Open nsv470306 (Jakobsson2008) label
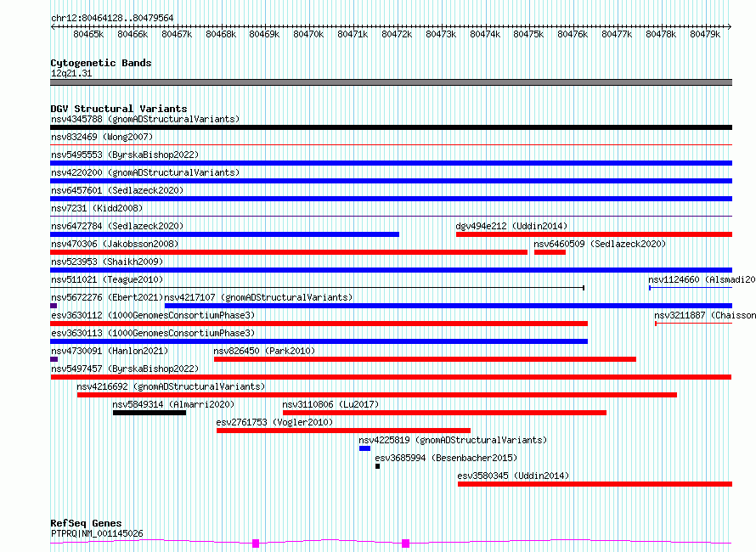The width and height of the screenshot is (756, 552). [115, 244]
